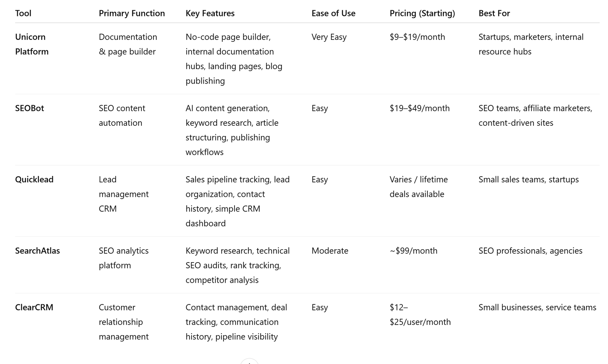Click the "Best For" column header

(x=494, y=13)
